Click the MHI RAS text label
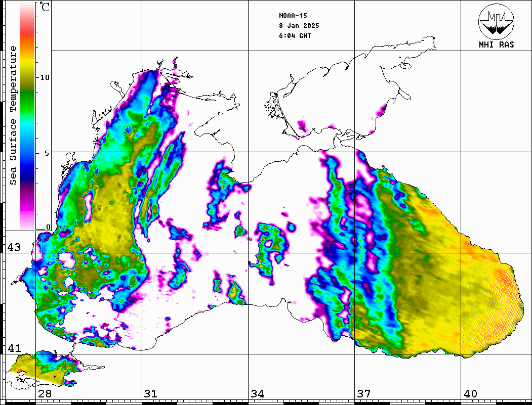The height and width of the screenshot is (405, 532). 496,44
